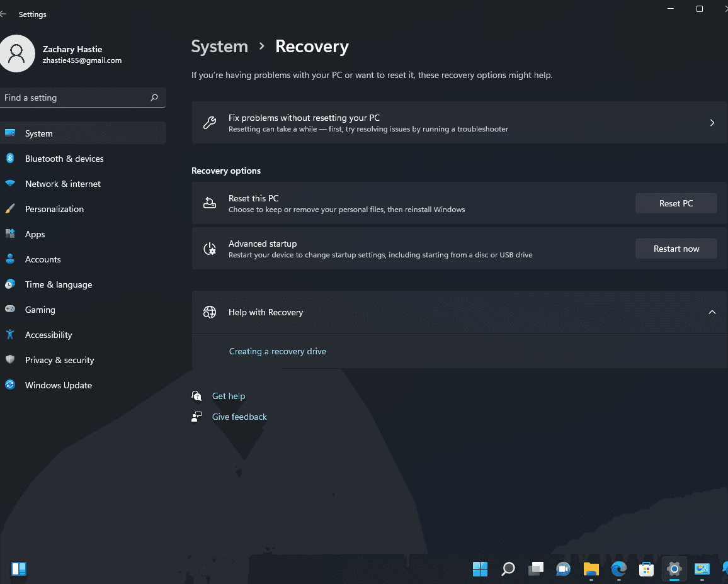728x584 pixels.
Task: Click the Reset this PC icon
Action: (209, 203)
